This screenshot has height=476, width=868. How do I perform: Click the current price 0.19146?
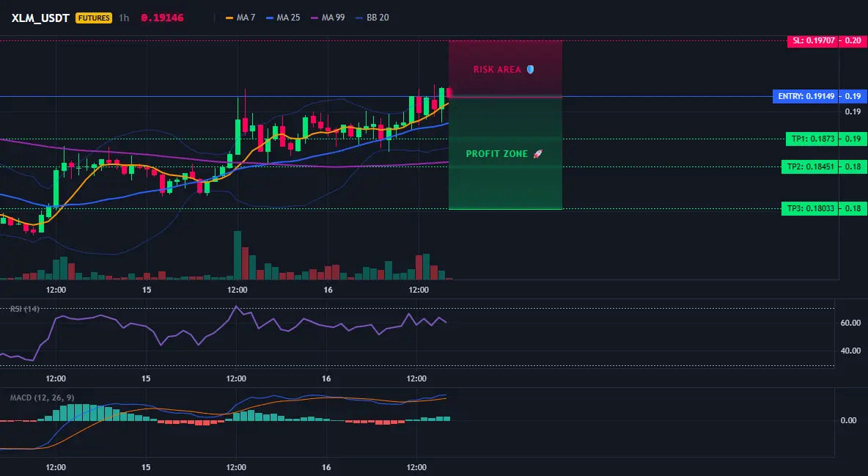point(162,18)
